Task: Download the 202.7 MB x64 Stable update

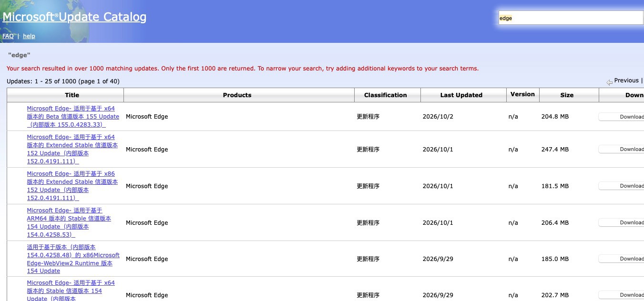Action: coord(621,295)
